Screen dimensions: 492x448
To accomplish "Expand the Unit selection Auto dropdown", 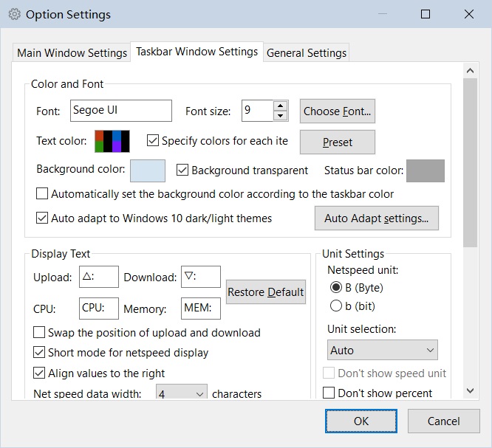I will tap(382, 350).
